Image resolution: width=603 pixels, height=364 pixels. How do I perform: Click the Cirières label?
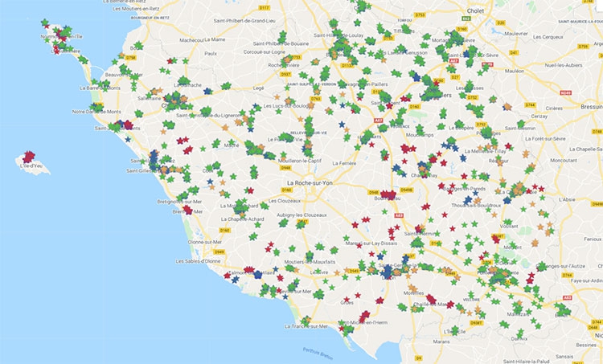554,108
